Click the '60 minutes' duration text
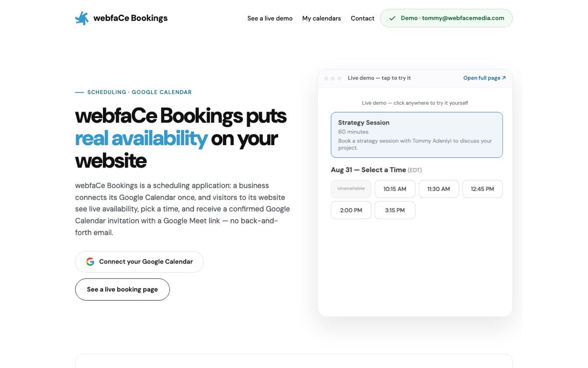Viewport: 588px width, 368px height. click(x=353, y=132)
